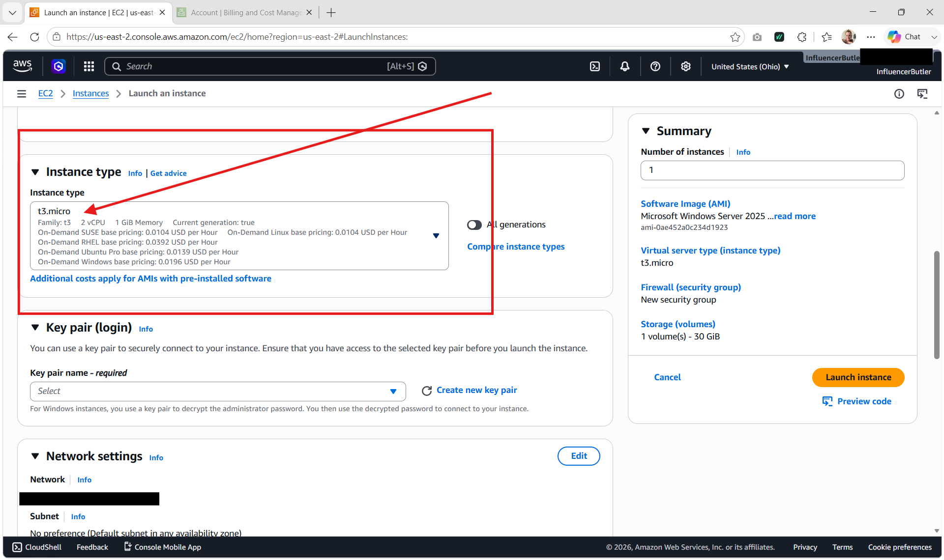Click Cancel in Summary panel

point(667,377)
